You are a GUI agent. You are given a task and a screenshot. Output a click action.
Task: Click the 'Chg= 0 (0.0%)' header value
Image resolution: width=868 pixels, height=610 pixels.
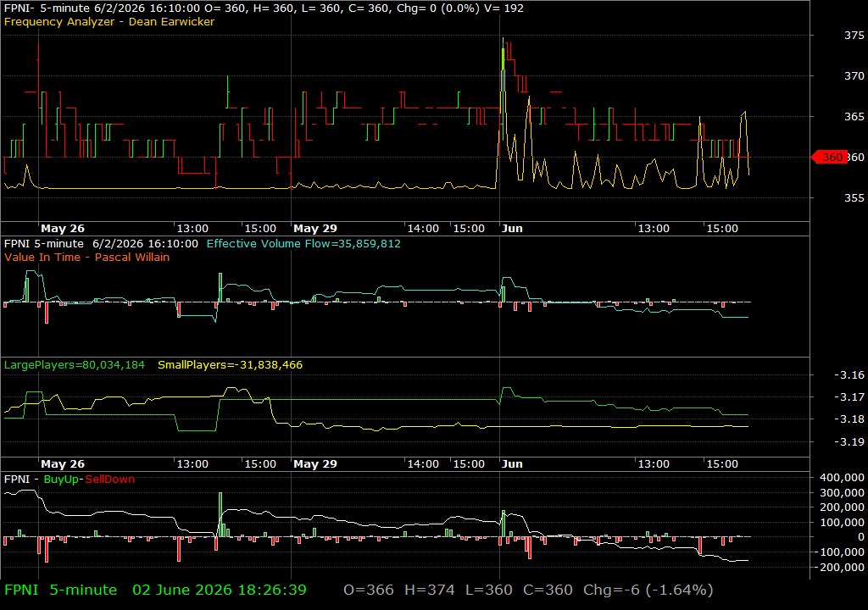coord(438,8)
